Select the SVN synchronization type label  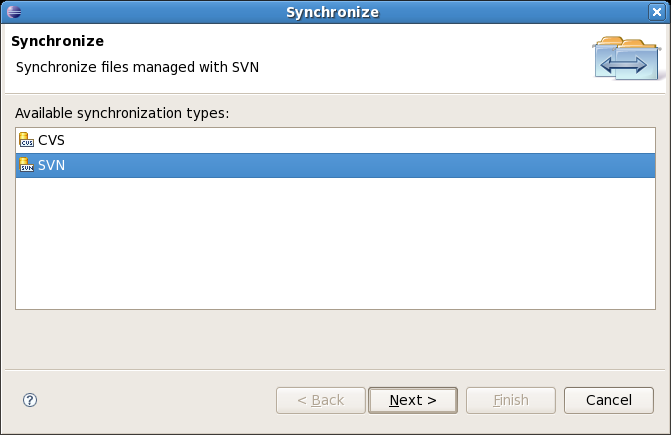[51, 165]
